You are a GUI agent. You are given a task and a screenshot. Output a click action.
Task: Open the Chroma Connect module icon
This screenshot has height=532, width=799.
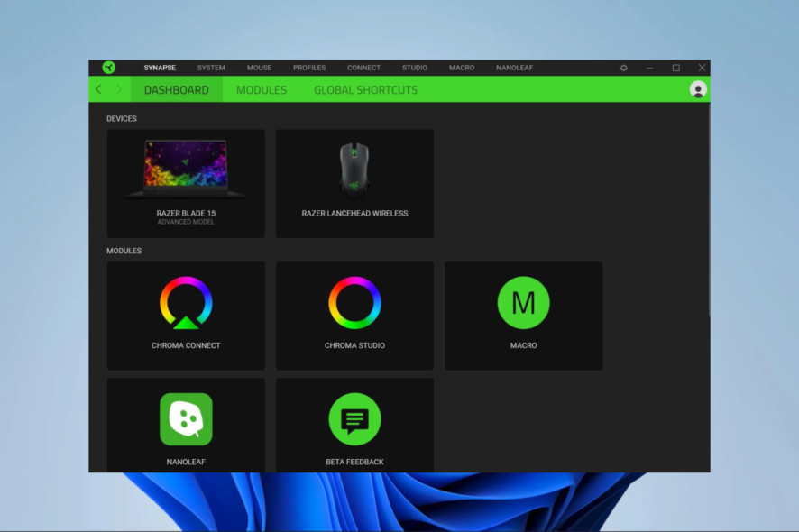click(x=186, y=303)
